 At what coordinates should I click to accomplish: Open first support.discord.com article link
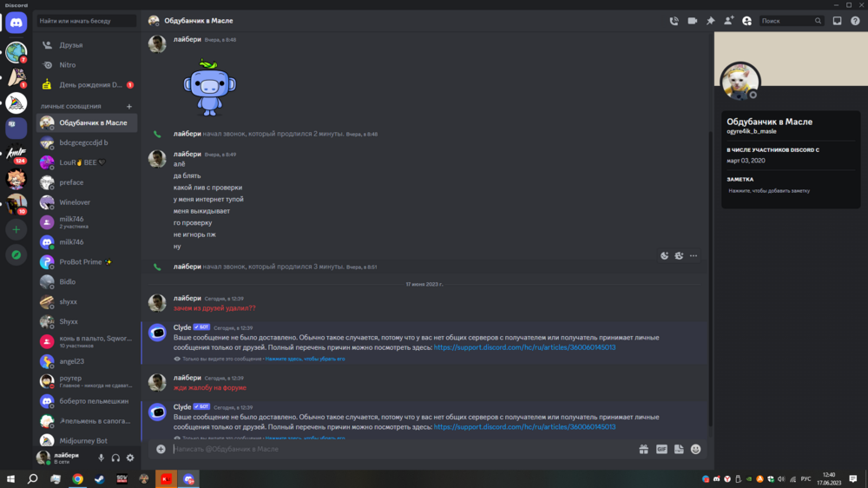(x=524, y=347)
